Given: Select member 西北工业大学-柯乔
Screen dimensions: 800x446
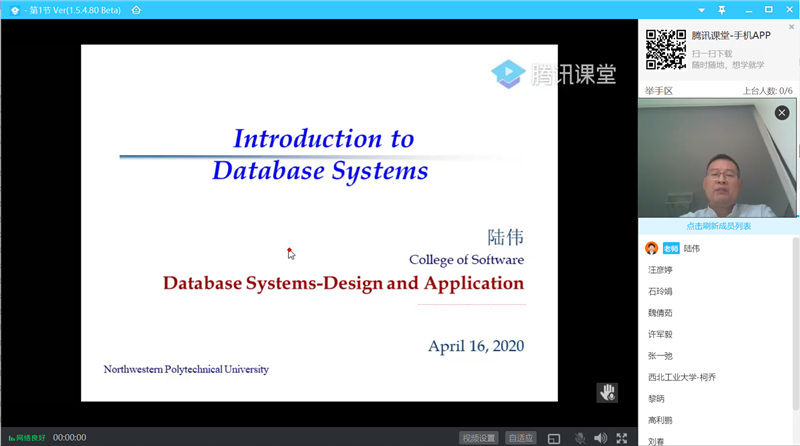Looking at the screenshot, I should (681, 377).
